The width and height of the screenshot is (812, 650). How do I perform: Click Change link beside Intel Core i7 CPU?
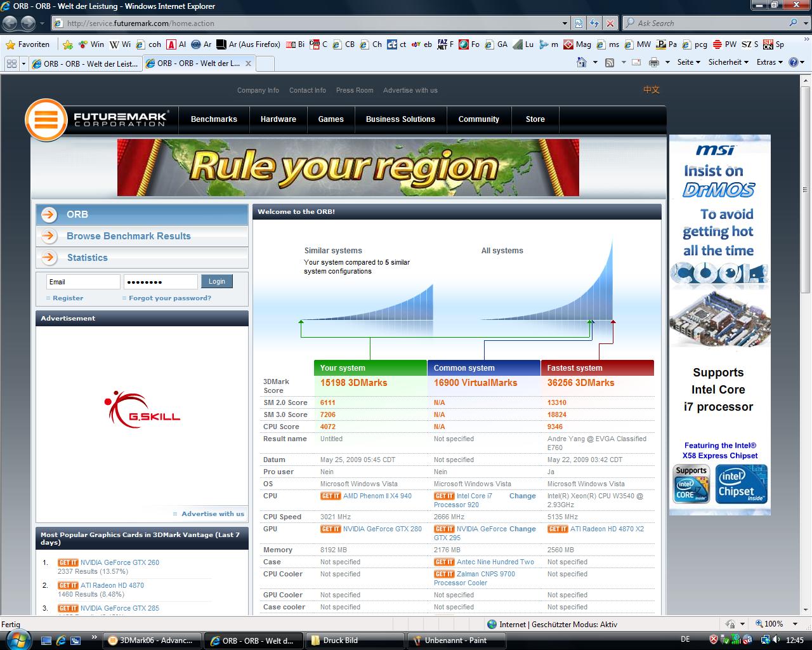click(522, 496)
